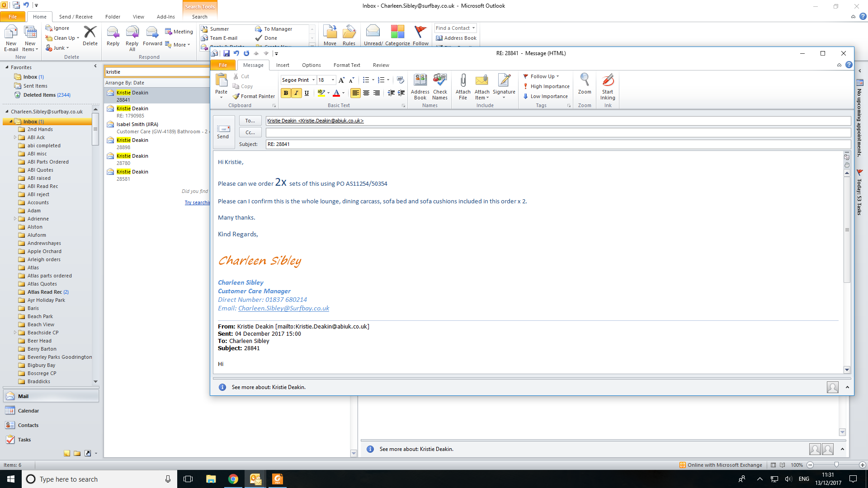Switch to the Format Text tab

pos(347,65)
